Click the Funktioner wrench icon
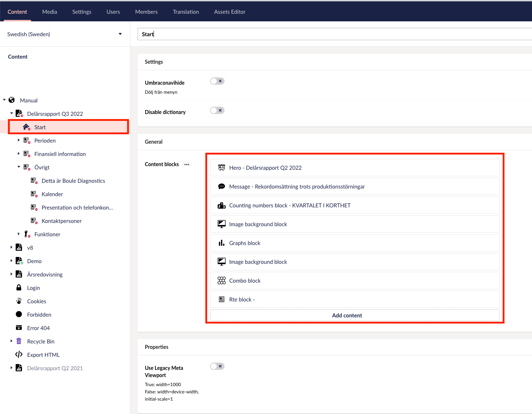The height and width of the screenshot is (414, 532). click(x=26, y=234)
